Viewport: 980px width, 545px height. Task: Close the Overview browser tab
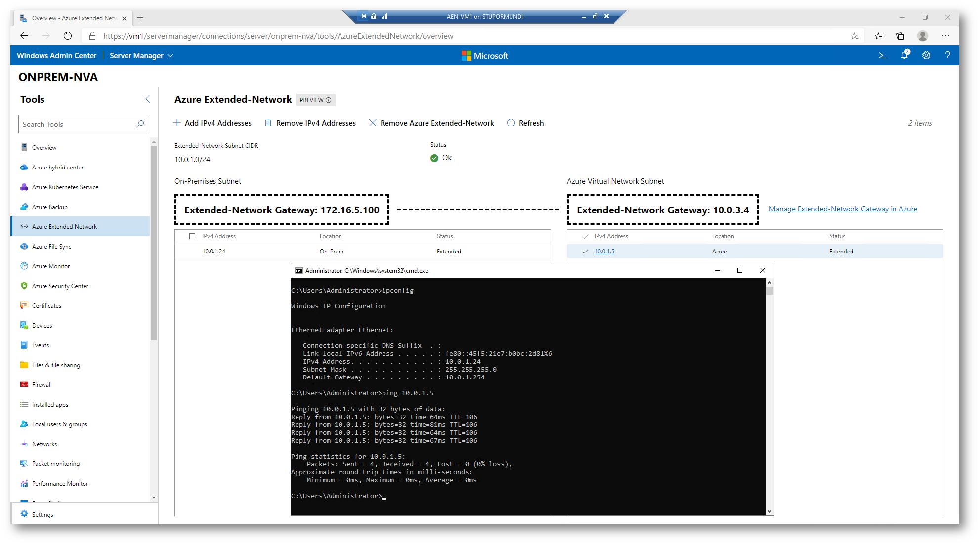pyautogui.click(x=124, y=18)
